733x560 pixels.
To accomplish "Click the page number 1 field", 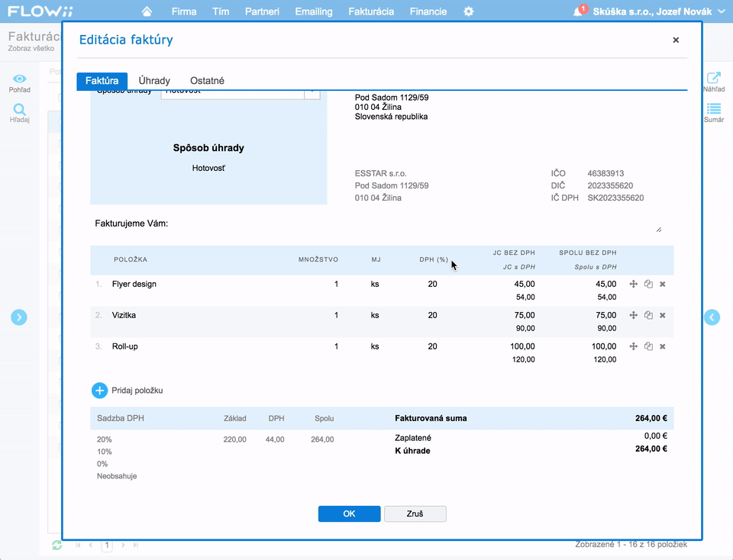I will click(107, 545).
